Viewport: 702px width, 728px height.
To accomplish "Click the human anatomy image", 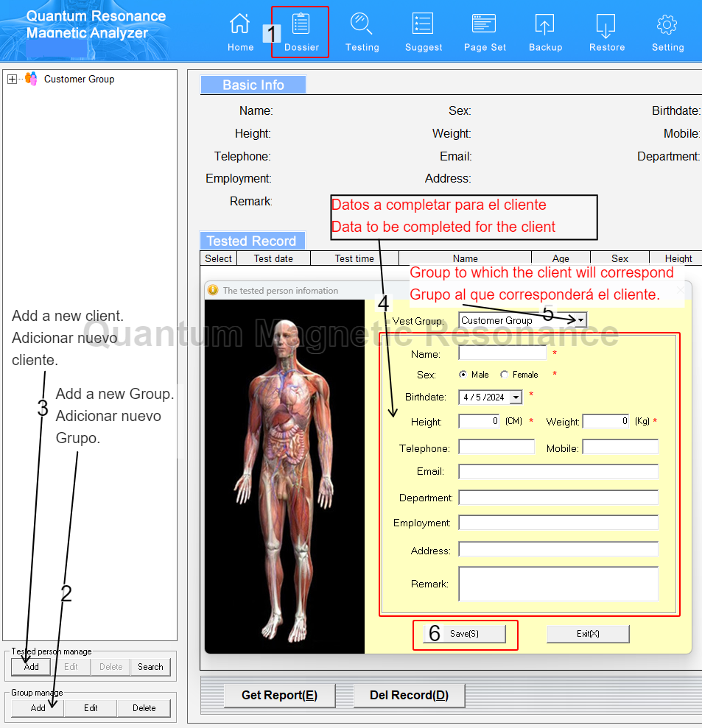I will coord(284,476).
